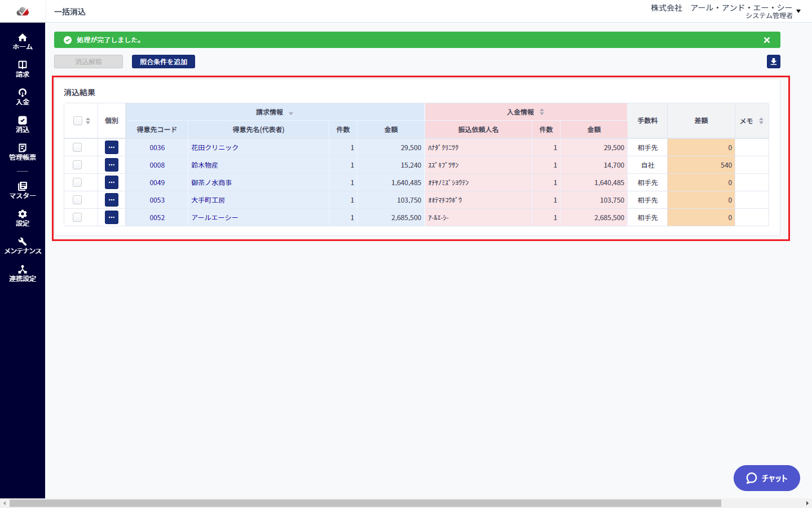Open details menu for 花田クリニック row
The width and height of the screenshot is (812, 508).
click(x=112, y=147)
